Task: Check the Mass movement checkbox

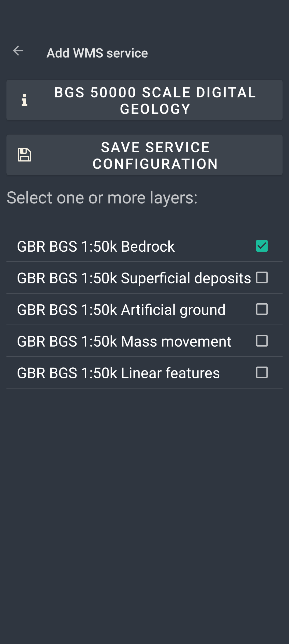Action: [262, 341]
